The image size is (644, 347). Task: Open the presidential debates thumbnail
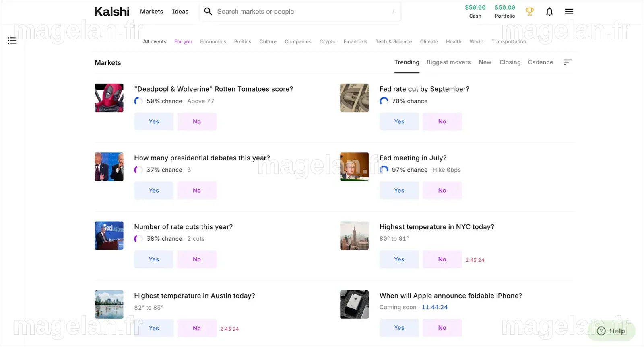click(x=109, y=166)
